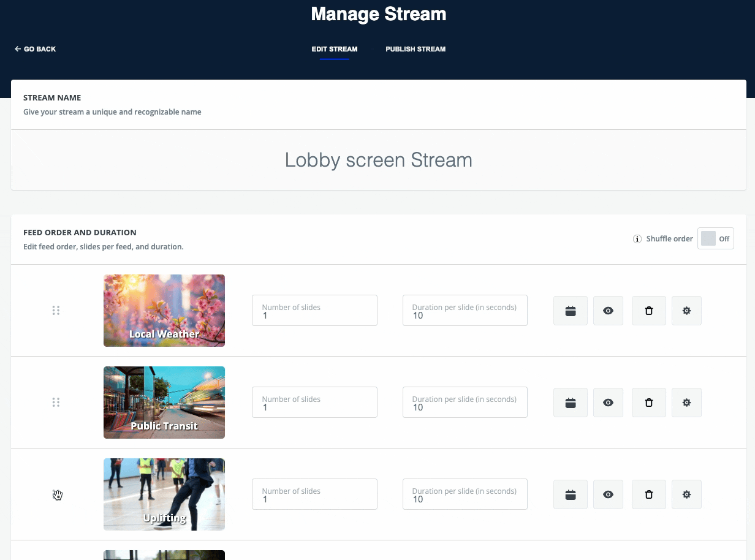Click the Public Transit drag handle
Screen dimensions: 755x560
56,403
